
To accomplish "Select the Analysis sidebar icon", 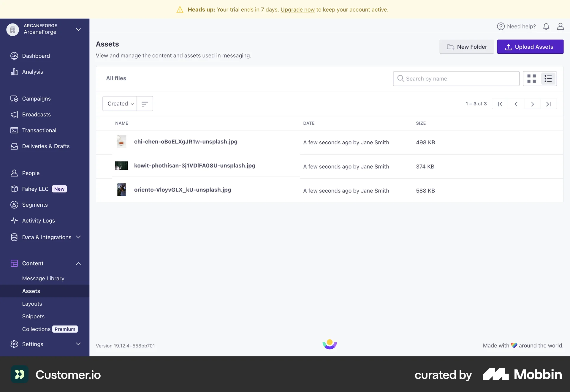I will point(15,72).
